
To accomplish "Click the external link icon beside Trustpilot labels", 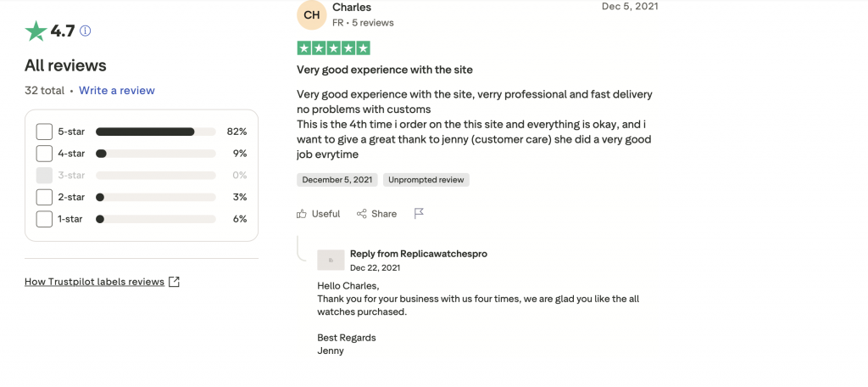I will 174,282.
